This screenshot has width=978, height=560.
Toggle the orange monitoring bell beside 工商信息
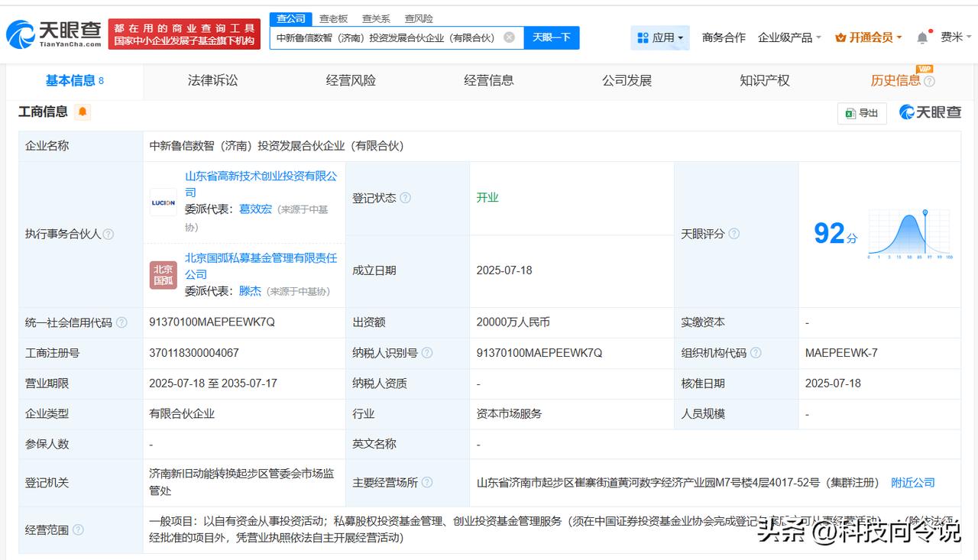[x=83, y=112]
